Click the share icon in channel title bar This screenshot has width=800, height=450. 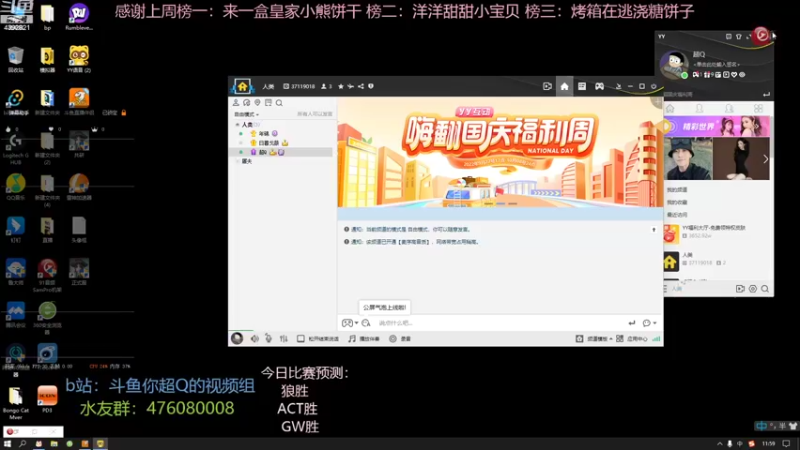point(361,86)
